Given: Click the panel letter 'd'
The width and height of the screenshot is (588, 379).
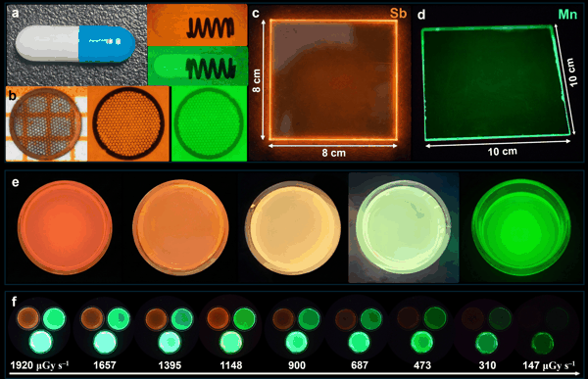Looking at the screenshot, I should pyautogui.click(x=421, y=15).
